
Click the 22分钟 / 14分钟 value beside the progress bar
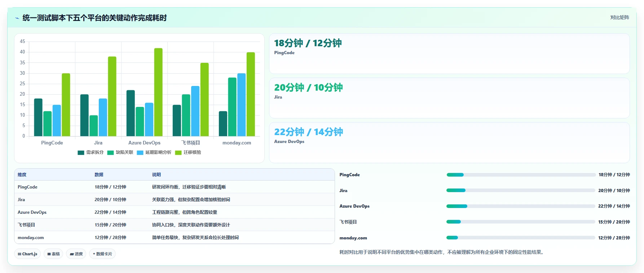pos(614,206)
